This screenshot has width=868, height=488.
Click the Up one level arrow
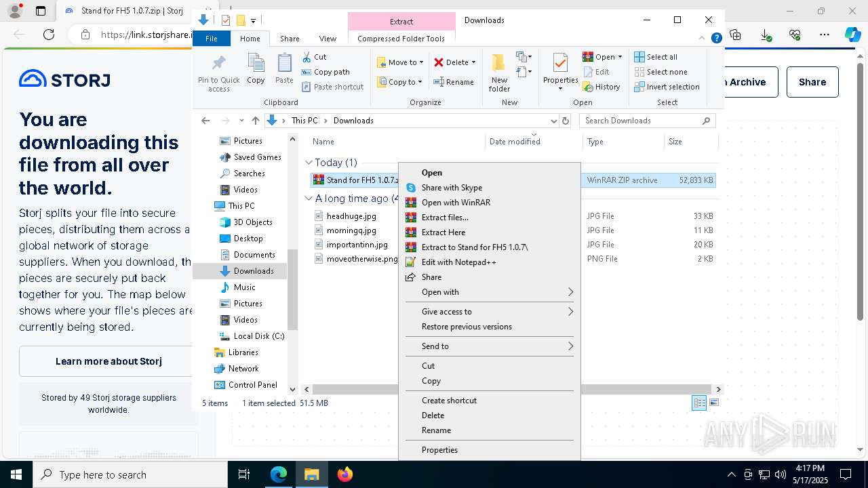pos(255,121)
